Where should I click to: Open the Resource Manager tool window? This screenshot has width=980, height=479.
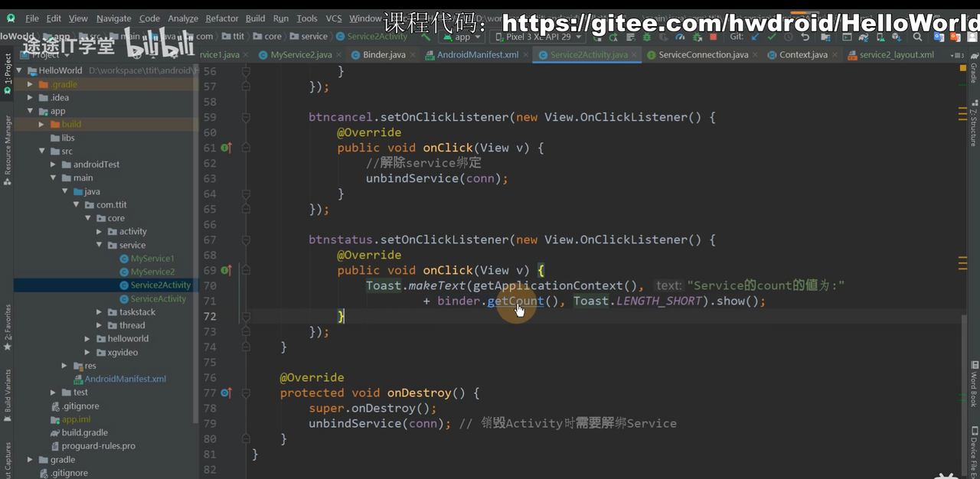(8, 151)
